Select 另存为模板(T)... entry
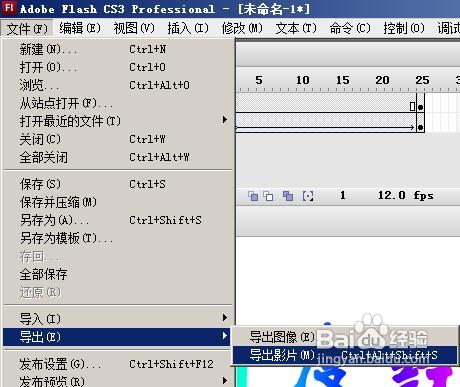Viewport: 460px width, 387px height. tap(117, 238)
